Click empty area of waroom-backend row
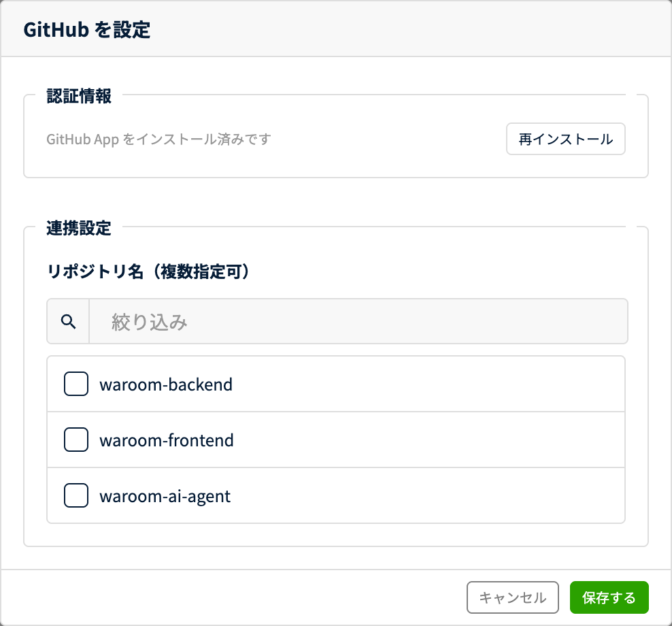The image size is (672, 626). 429,384
